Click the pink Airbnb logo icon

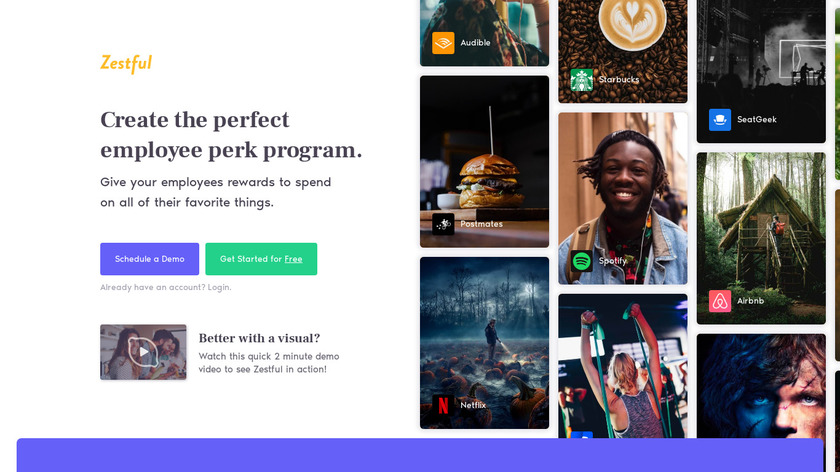coord(719,301)
